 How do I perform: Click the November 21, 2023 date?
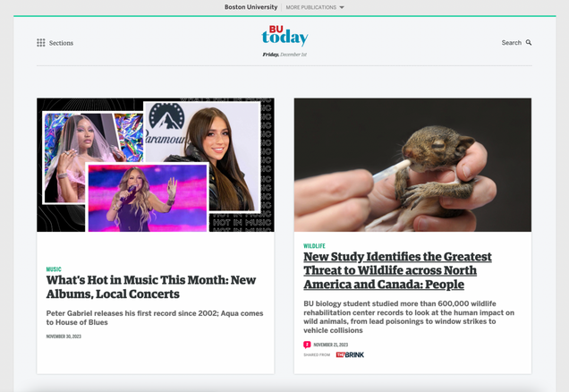331,345
